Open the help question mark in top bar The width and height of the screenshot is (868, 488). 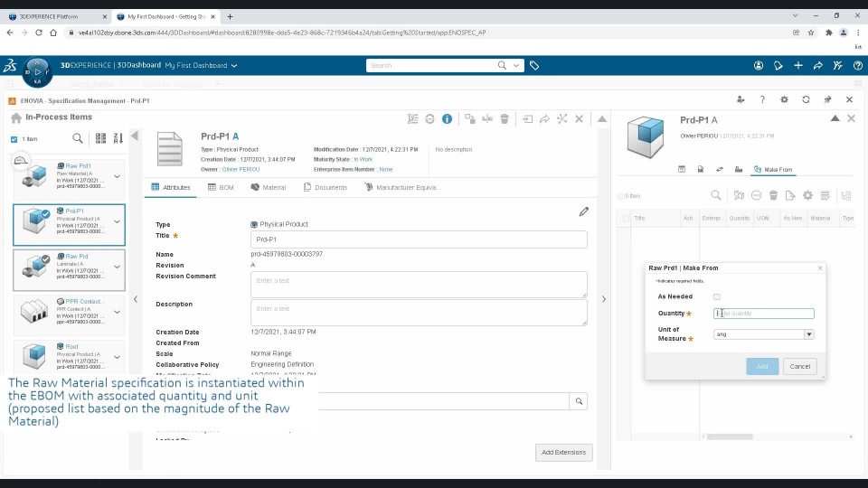857,65
